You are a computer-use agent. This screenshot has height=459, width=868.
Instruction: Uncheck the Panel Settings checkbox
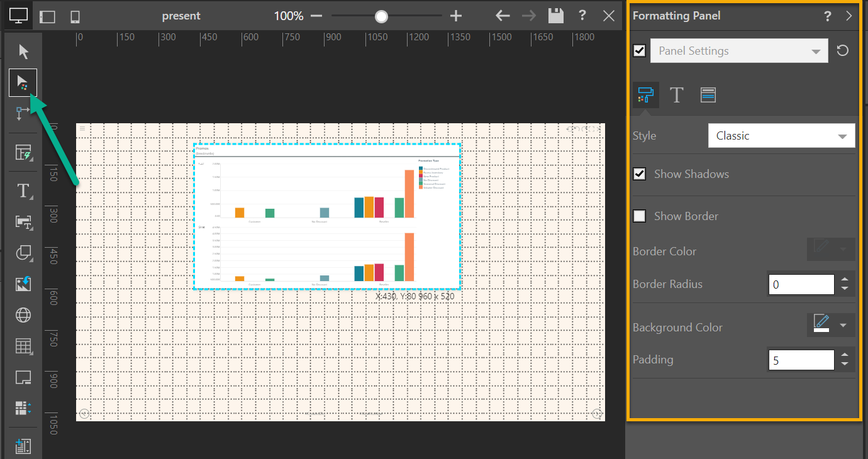coord(640,51)
